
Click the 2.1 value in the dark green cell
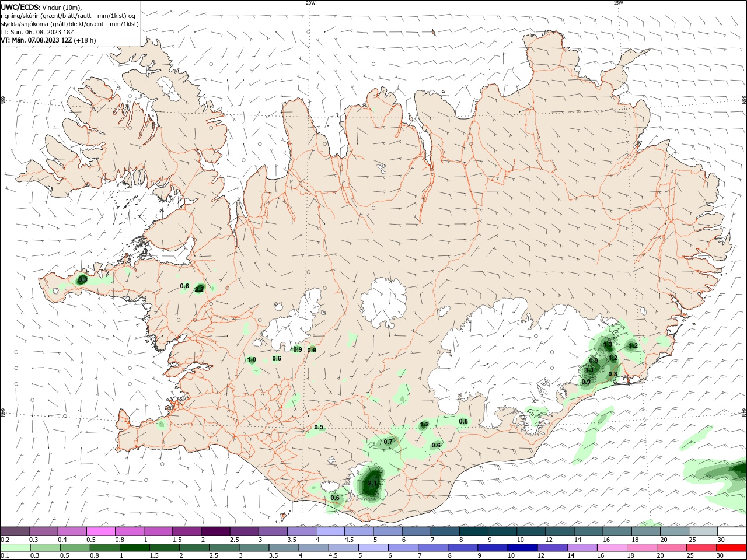pos(373,482)
